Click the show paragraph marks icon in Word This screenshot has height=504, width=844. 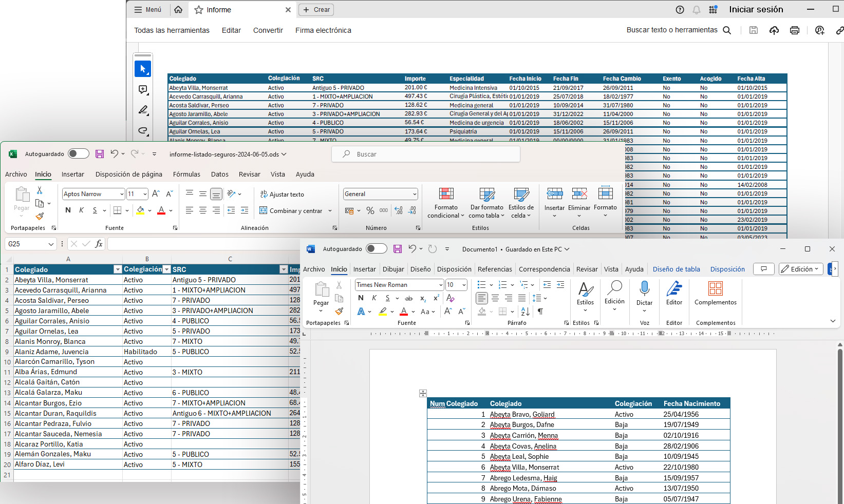point(540,312)
